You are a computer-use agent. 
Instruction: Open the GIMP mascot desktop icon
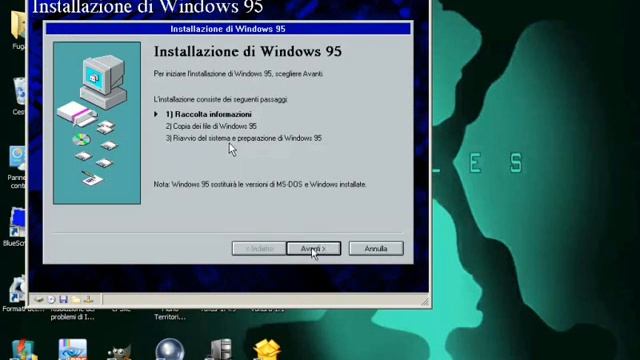120,351
